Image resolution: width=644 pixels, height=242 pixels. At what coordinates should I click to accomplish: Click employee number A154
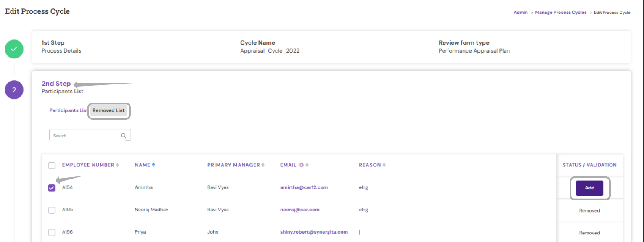point(67,187)
